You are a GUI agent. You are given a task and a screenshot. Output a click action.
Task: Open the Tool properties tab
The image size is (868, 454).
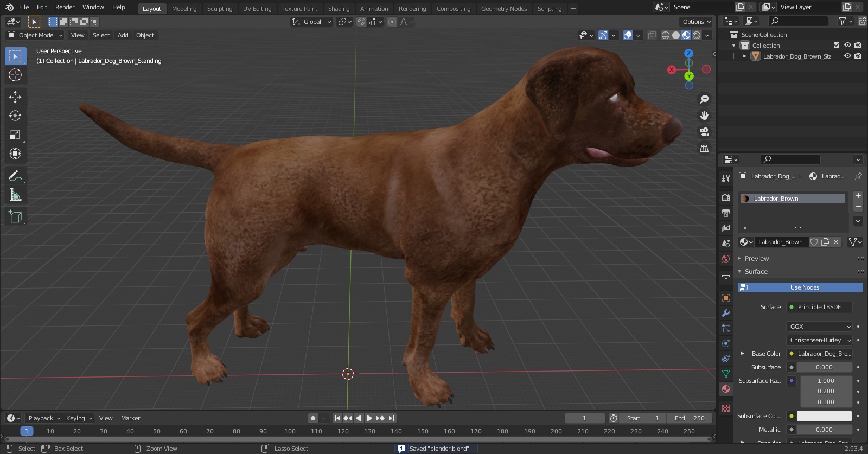(x=726, y=178)
